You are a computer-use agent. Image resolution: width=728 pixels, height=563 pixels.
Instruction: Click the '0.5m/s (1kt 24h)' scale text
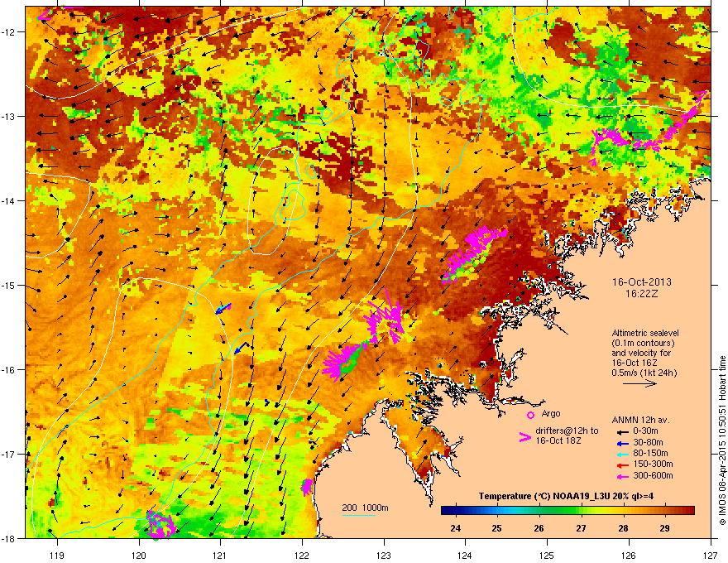644,373
